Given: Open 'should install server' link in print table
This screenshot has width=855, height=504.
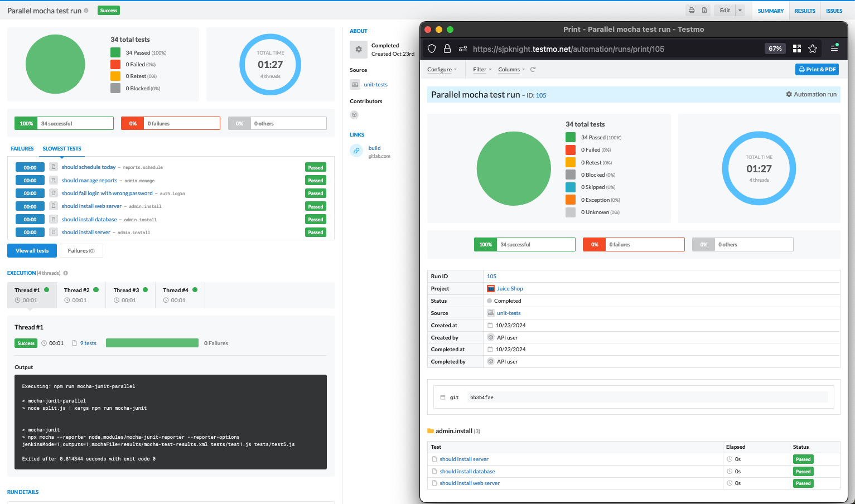Looking at the screenshot, I should point(464,459).
